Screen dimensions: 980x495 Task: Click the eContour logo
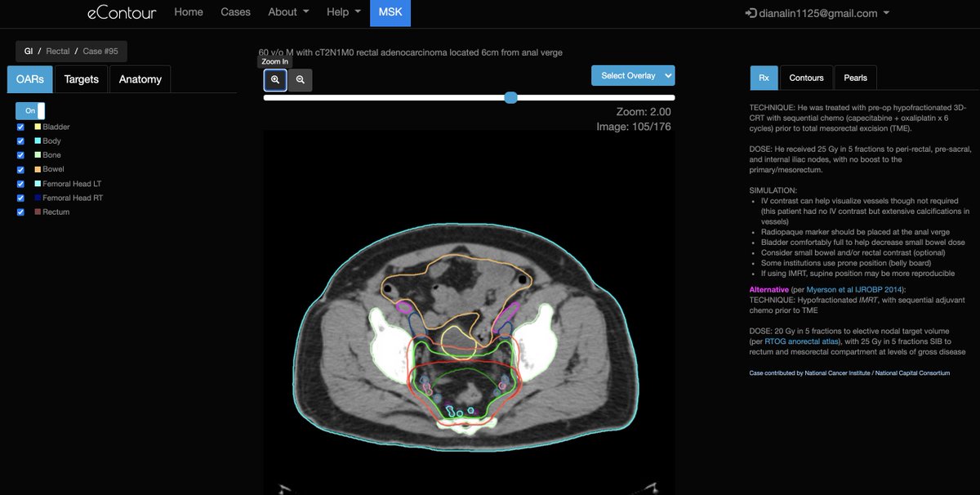(122, 12)
